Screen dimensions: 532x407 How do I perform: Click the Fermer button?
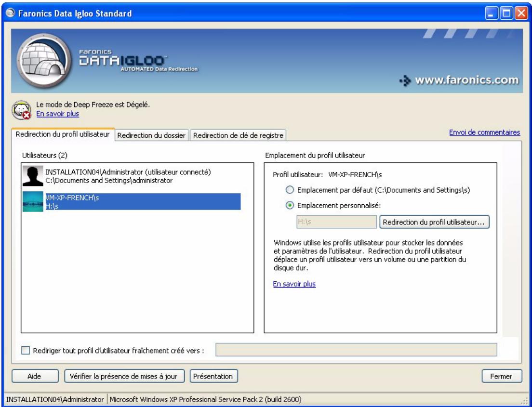pyautogui.click(x=502, y=376)
